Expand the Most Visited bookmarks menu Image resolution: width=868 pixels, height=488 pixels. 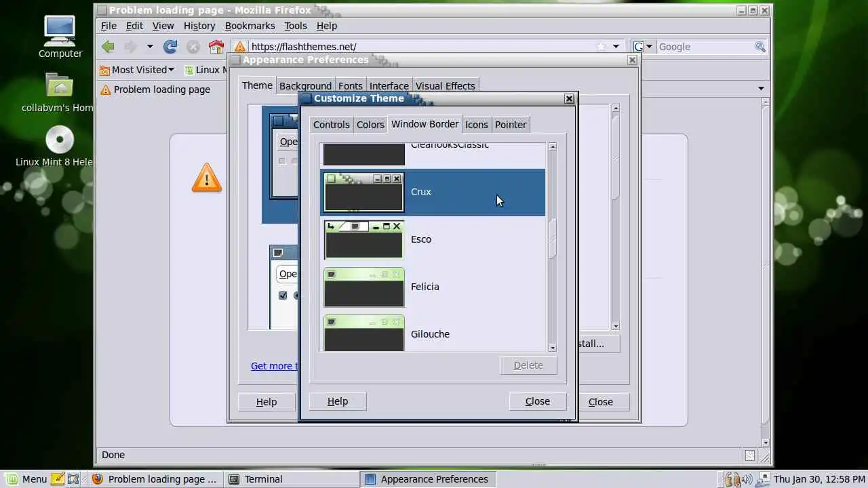[171, 70]
